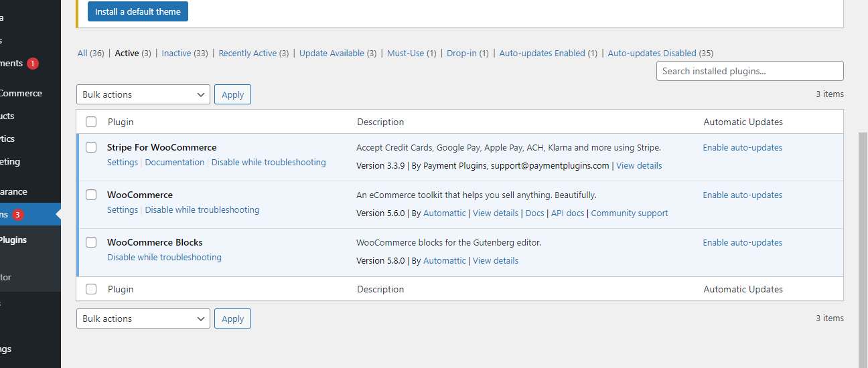This screenshot has height=368, width=868.
Task: Disable WooCommerce Blocks while troubleshooting
Action: click(164, 257)
